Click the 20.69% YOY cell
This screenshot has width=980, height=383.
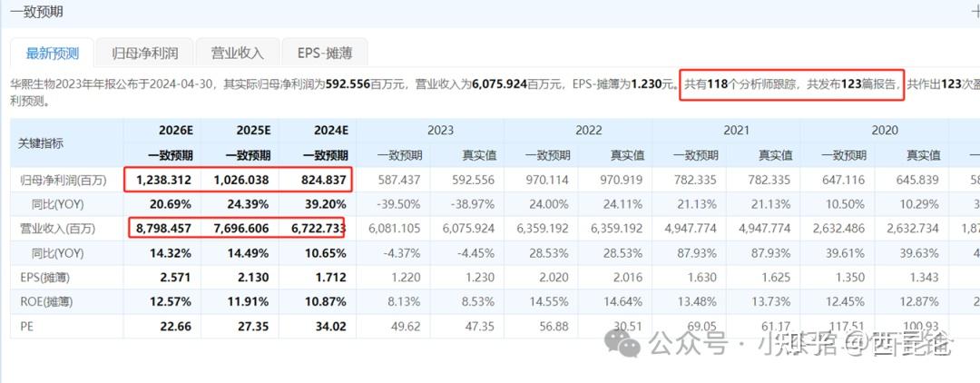tap(170, 204)
